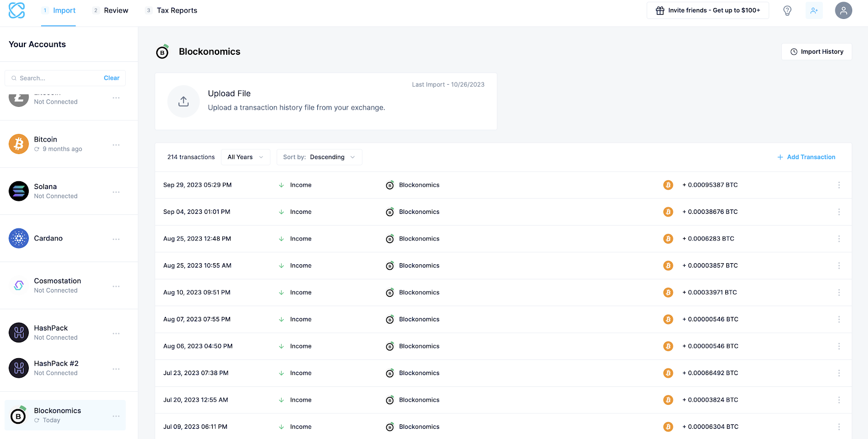Open options menu for Sep 29 transaction
The height and width of the screenshot is (439, 868).
[839, 185]
